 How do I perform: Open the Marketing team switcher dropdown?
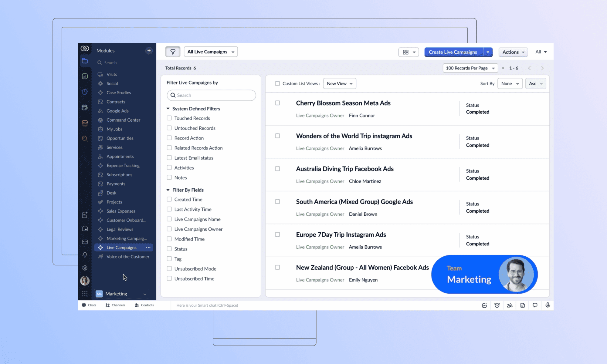tap(122, 294)
